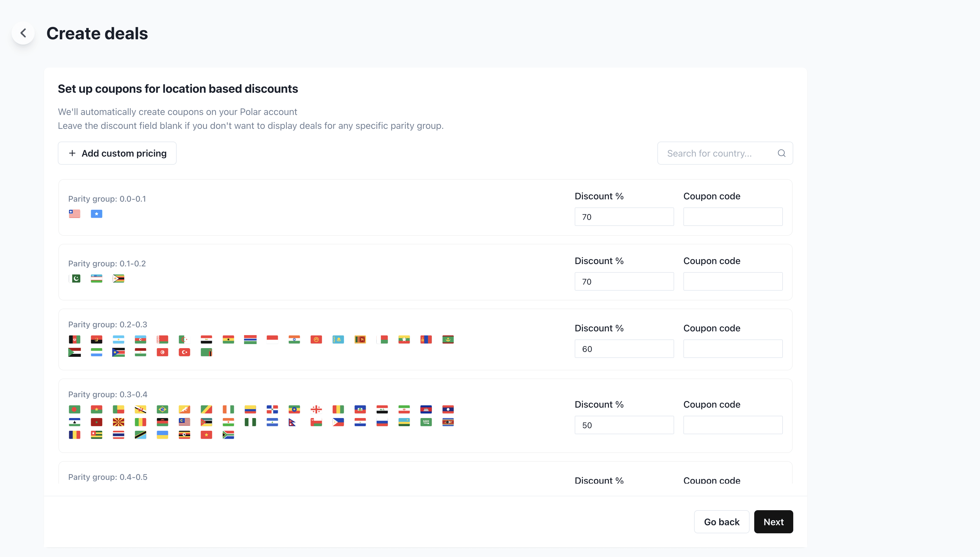
Task: Click Discount % field for group 0.0-0.1
Action: pos(624,217)
